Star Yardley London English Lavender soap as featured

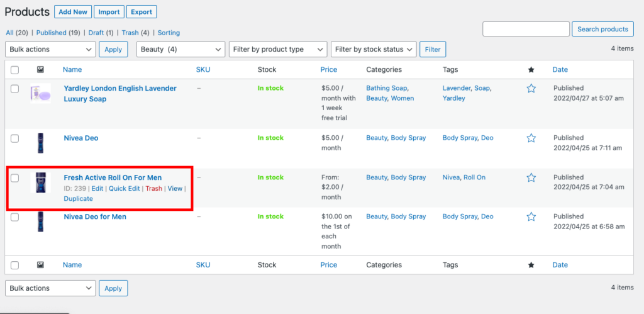coord(531,88)
